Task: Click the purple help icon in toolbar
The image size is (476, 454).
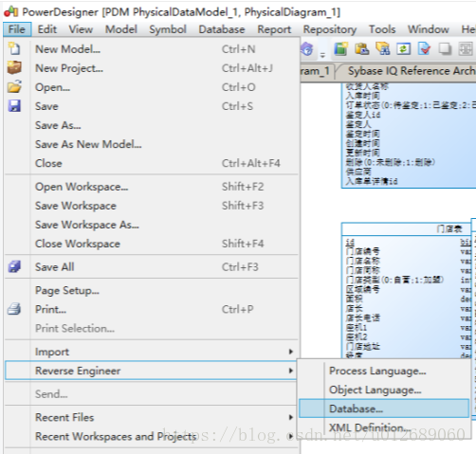Action: point(307,49)
